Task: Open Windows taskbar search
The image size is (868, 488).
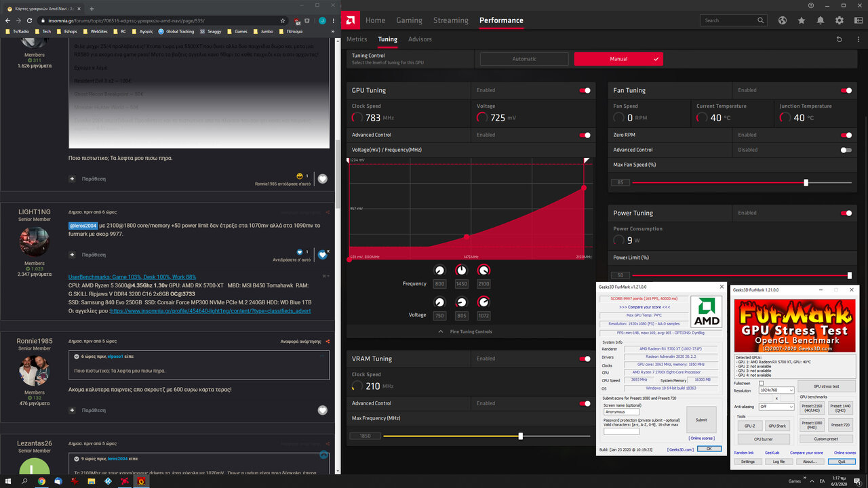Action: 24,481
